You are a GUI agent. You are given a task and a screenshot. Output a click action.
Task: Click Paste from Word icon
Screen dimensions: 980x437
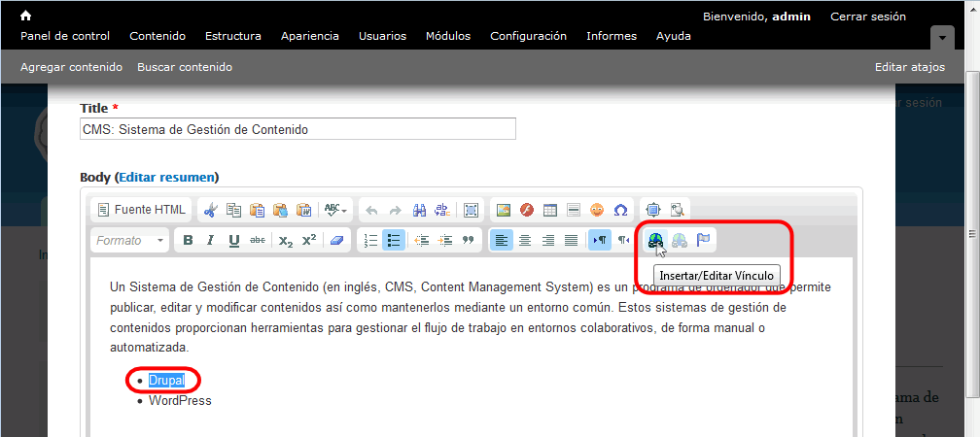pos(303,211)
